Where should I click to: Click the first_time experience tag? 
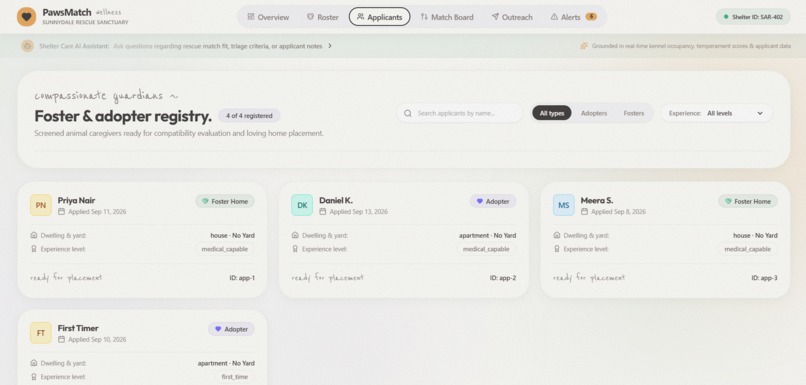[235, 377]
